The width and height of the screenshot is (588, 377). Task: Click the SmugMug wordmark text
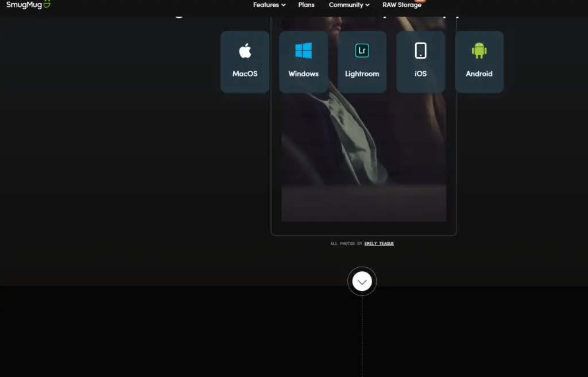tap(22, 5)
